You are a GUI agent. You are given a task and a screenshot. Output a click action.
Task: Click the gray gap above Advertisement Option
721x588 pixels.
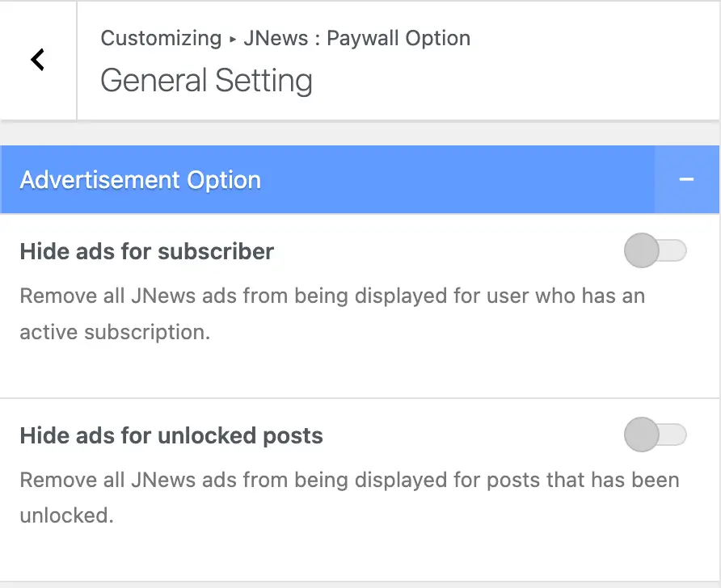tap(360, 133)
